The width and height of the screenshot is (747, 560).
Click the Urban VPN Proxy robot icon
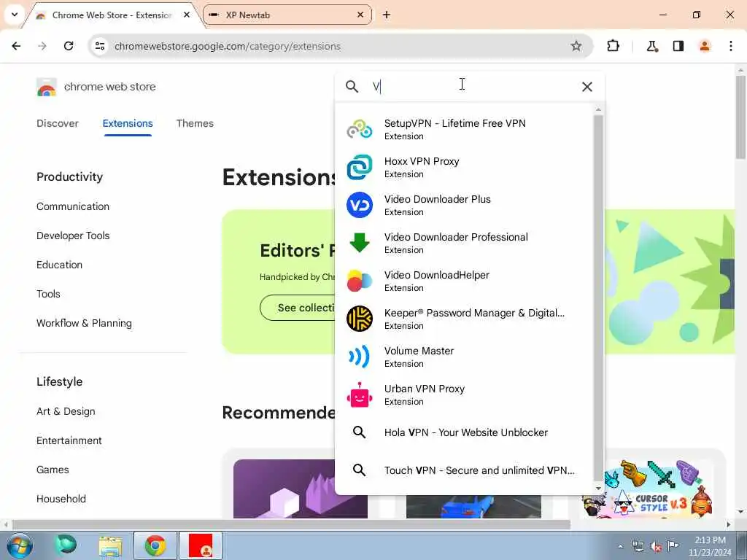pyautogui.click(x=359, y=394)
